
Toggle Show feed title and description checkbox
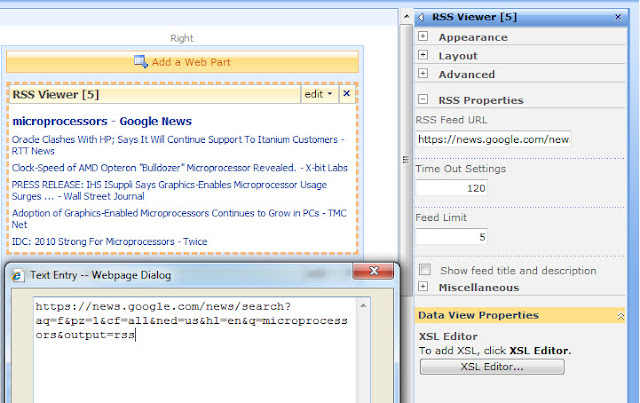point(425,270)
